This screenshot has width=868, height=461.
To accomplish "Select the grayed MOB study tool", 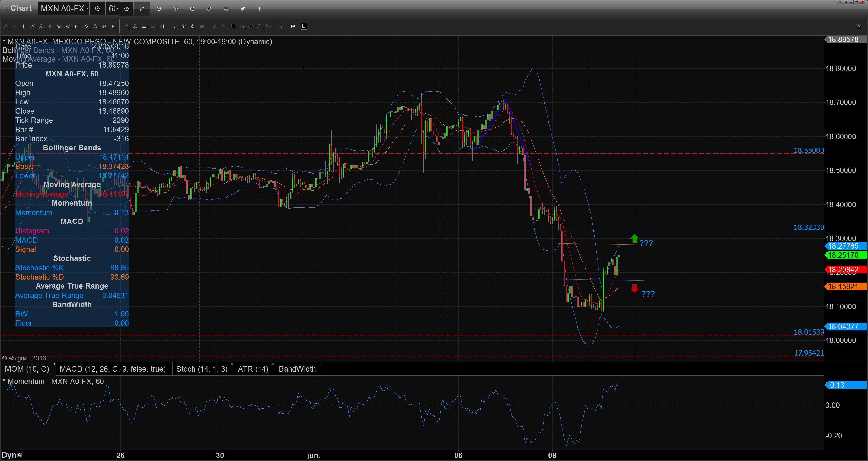I will pos(242,26).
